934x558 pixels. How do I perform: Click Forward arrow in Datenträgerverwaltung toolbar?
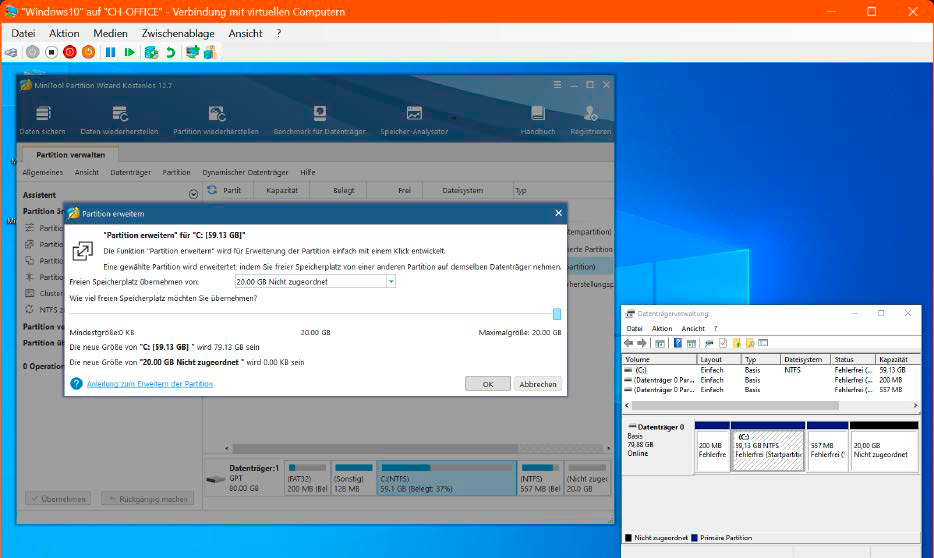[x=642, y=343]
